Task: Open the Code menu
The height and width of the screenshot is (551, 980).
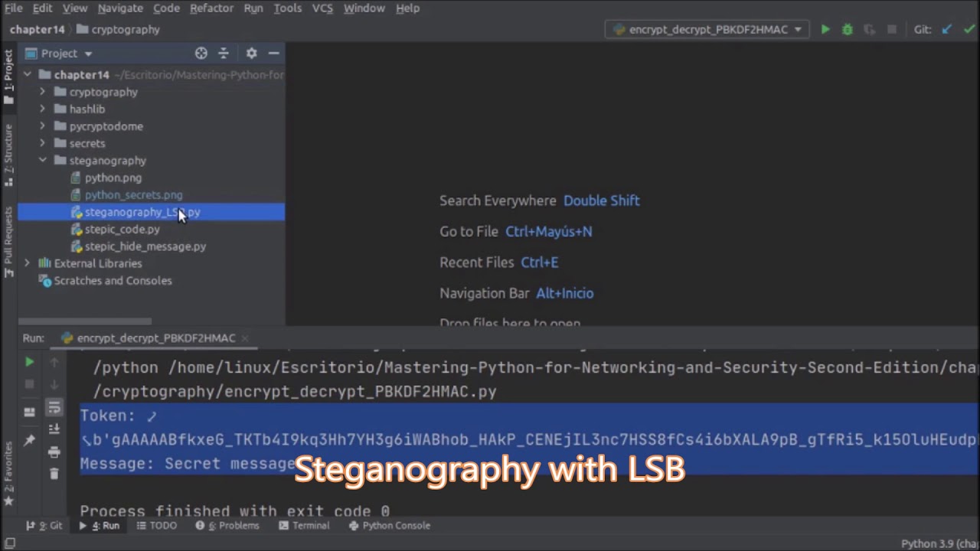Action: coord(166,8)
